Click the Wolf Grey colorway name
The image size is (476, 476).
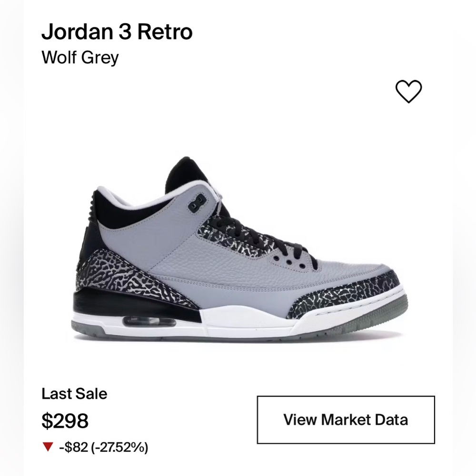(x=81, y=59)
